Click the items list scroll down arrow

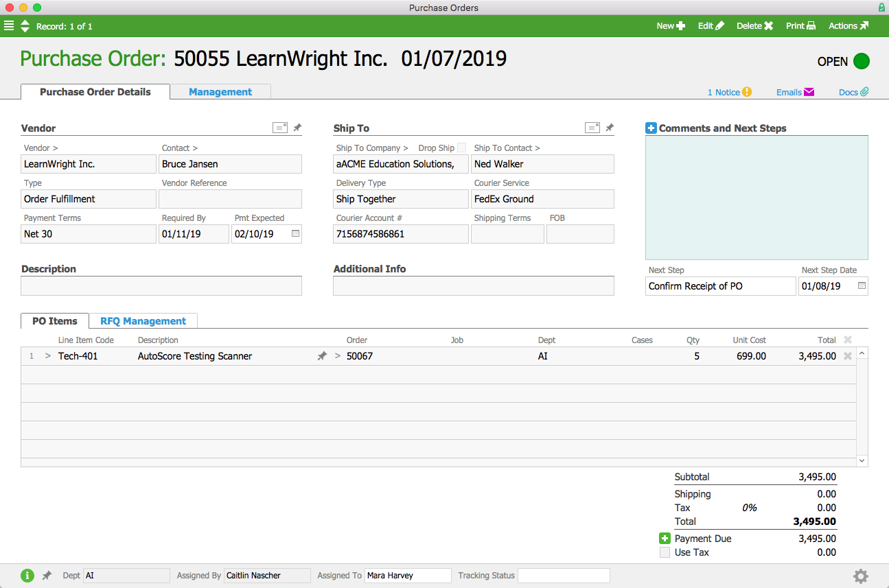coord(862,461)
